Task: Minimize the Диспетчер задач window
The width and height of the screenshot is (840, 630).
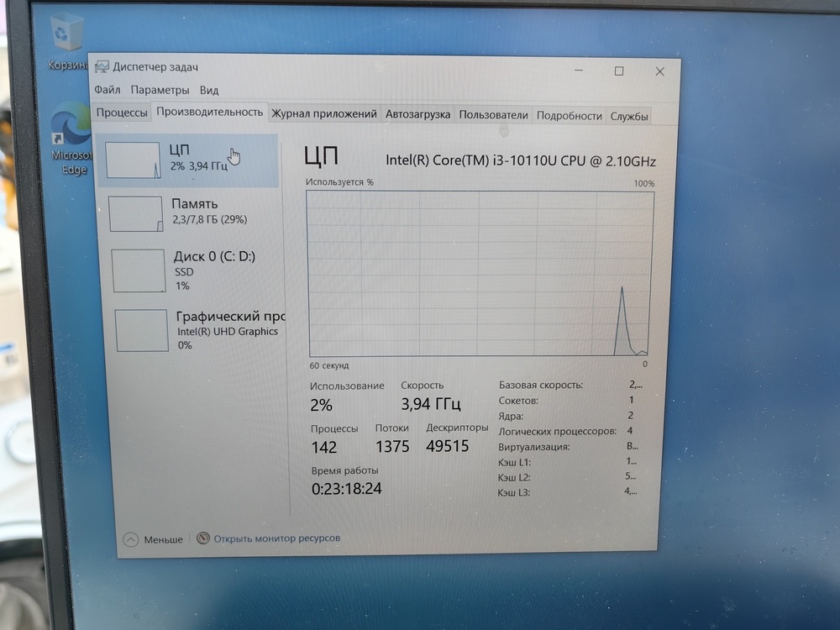Action: (x=577, y=71)
